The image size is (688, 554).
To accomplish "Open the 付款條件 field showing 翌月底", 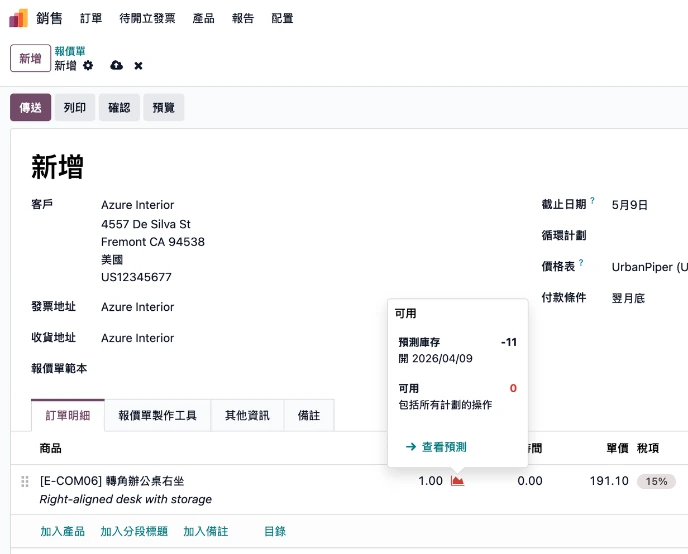I will (628, 298).
